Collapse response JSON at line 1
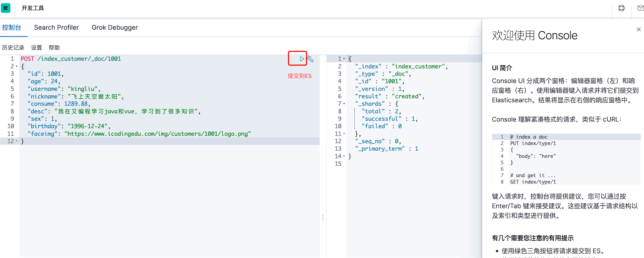Viewport: 644px width, 258px height. point(344,59)
